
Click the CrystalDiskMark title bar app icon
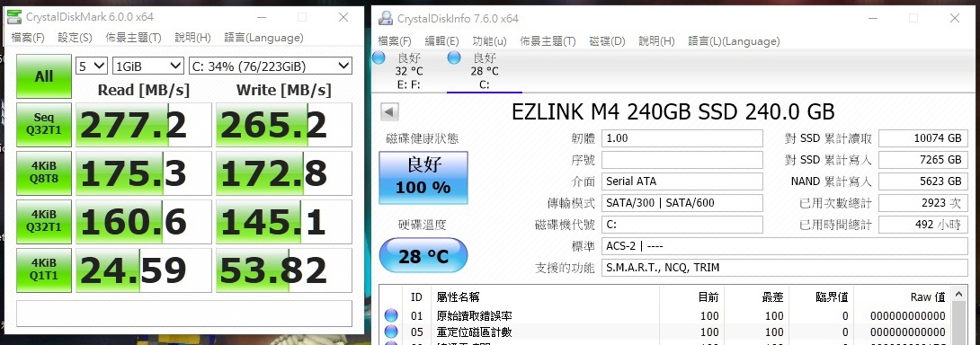(x=13, y=16)
